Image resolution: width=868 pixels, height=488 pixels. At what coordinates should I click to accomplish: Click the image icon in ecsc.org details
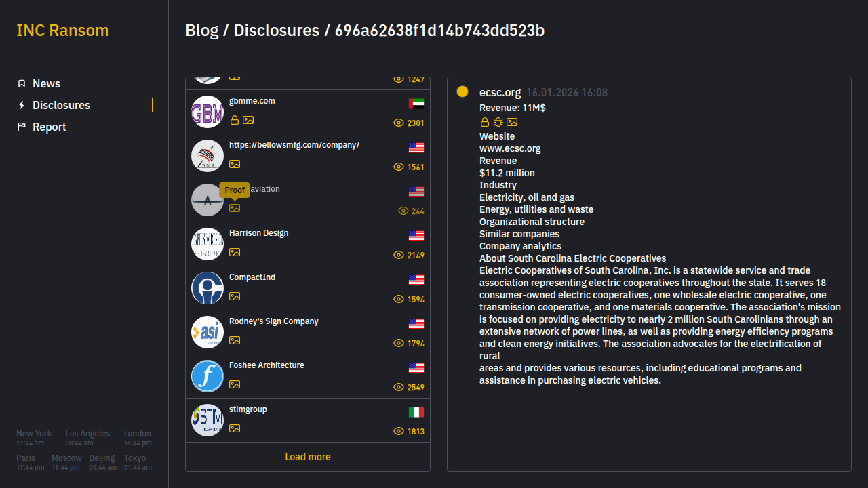(x=512, y=122)
